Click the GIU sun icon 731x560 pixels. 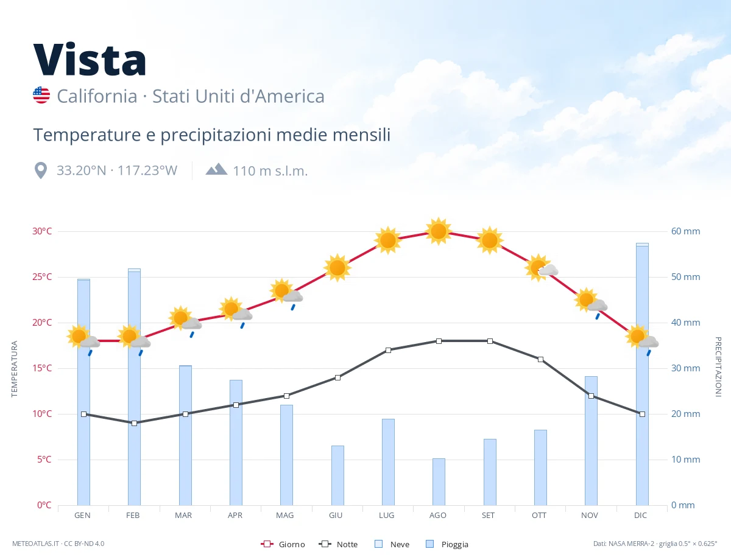point(337,268)
